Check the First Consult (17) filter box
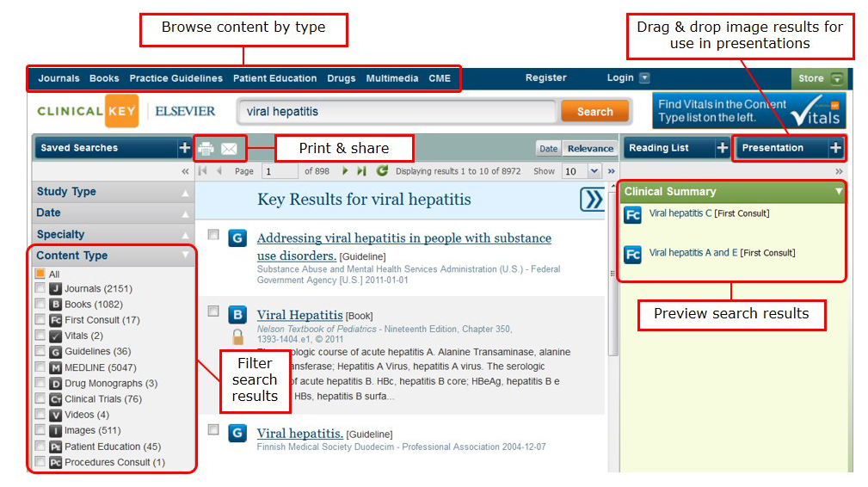This screenshot has height=487, width=868. [x=40, y=319]
